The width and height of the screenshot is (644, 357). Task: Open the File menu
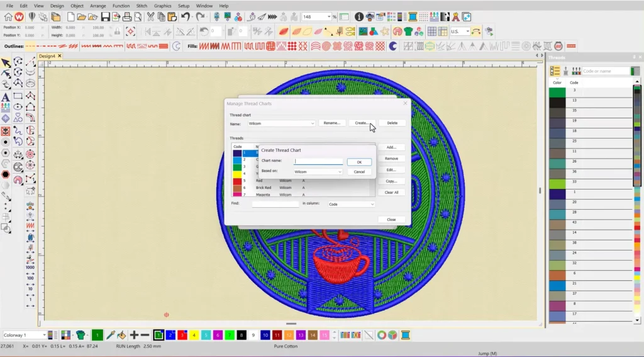(x=9, y=6)
